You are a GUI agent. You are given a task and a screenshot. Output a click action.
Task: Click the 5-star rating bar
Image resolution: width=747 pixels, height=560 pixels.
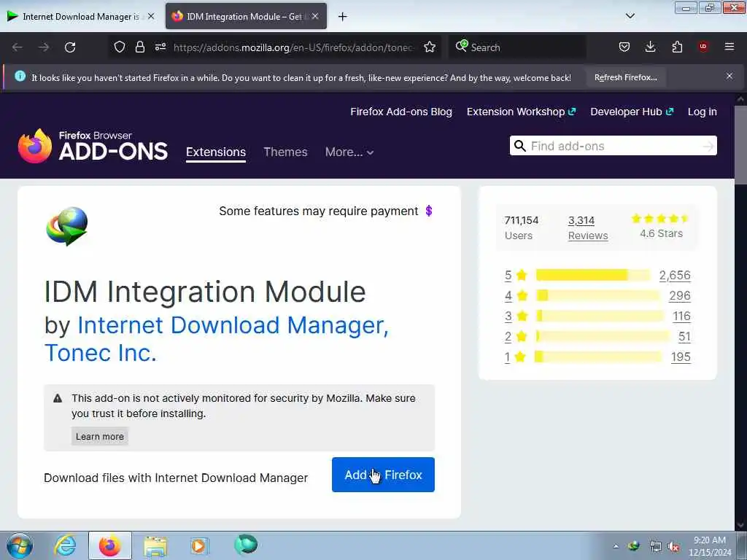592,275
